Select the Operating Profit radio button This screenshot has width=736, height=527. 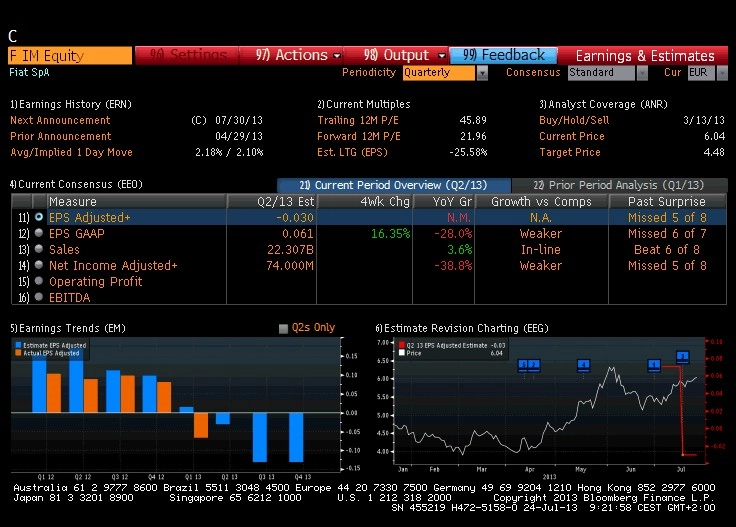[x=39, y=281]
